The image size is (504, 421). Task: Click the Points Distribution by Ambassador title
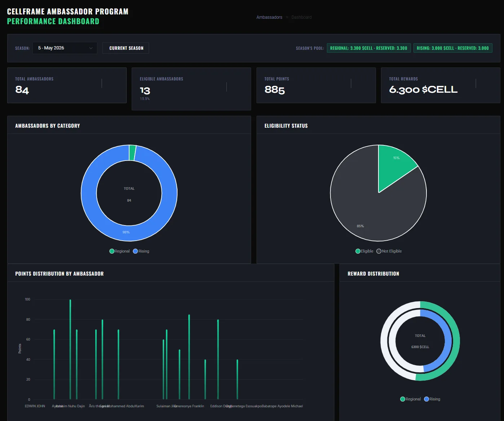[60, 274]
